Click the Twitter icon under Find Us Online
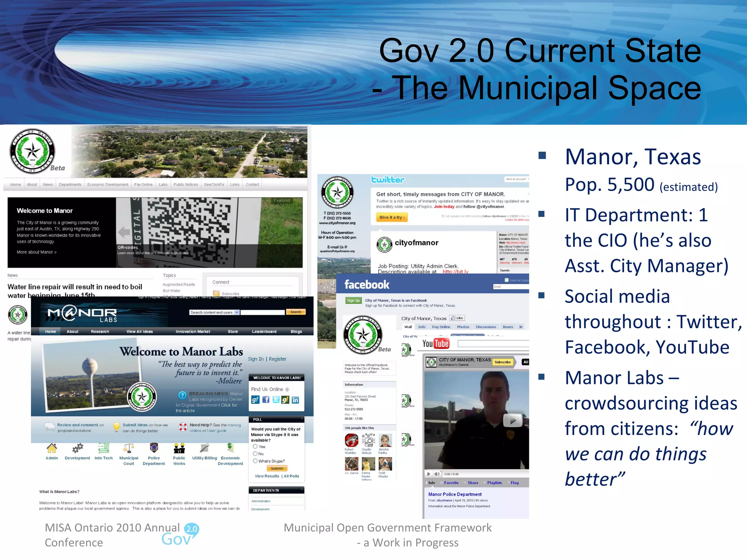The width and height of the screenshot is (747, 560). click(276, 400)
